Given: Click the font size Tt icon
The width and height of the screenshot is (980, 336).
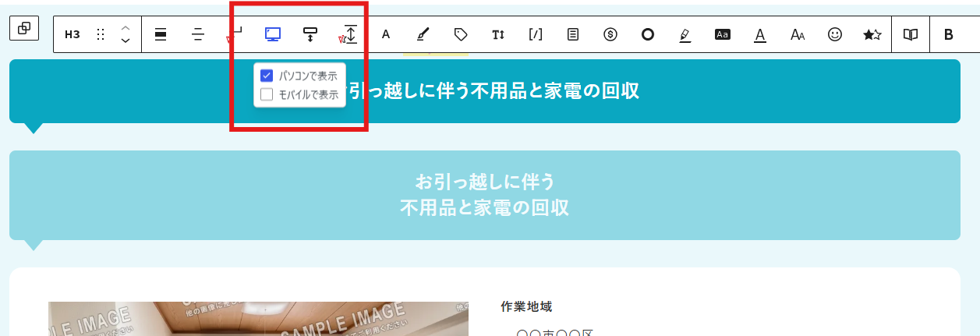Looking at the screenshot, I should pyautogui.click(x=498, y=34).
